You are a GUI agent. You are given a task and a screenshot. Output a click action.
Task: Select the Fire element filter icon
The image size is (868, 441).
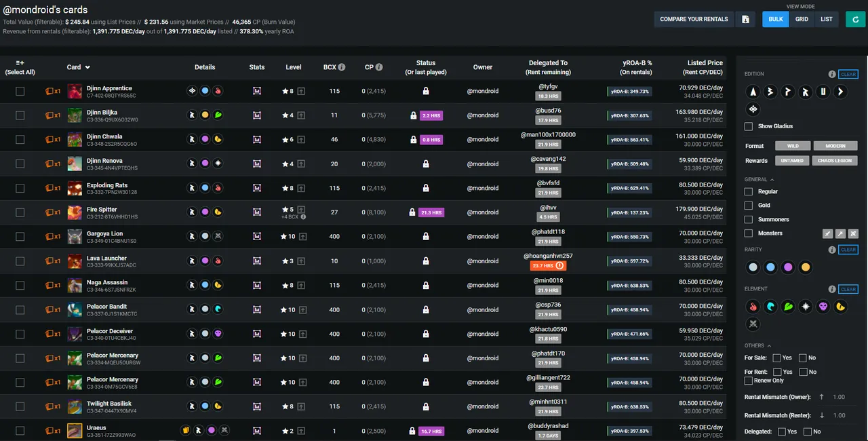[x=753, y=307]
